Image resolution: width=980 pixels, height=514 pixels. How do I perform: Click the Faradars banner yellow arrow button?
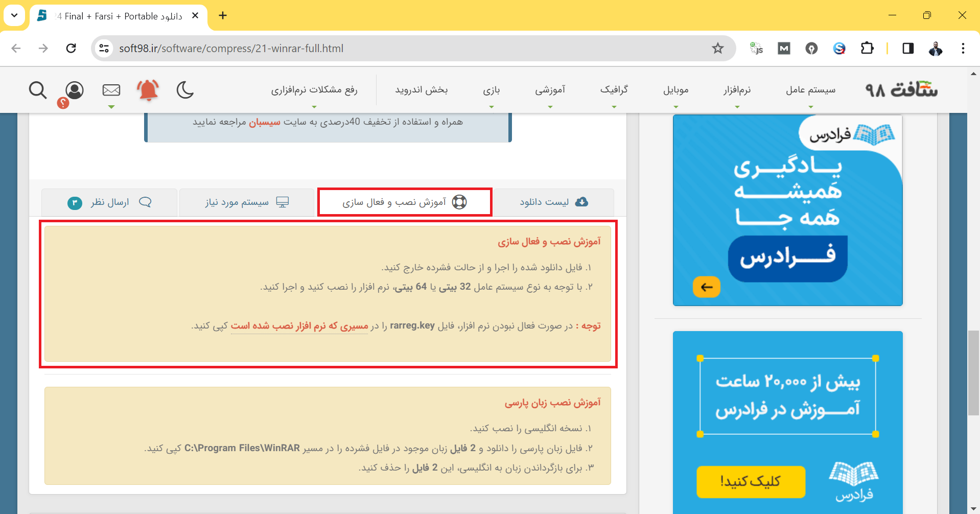point(707,287)
